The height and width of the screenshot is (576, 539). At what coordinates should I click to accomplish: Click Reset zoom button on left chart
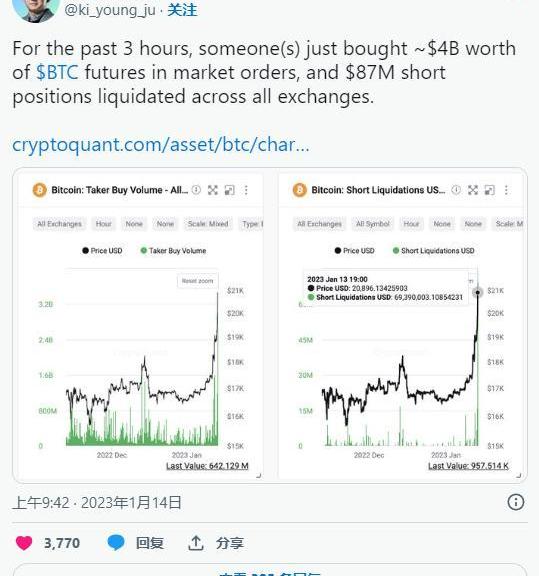197,281
